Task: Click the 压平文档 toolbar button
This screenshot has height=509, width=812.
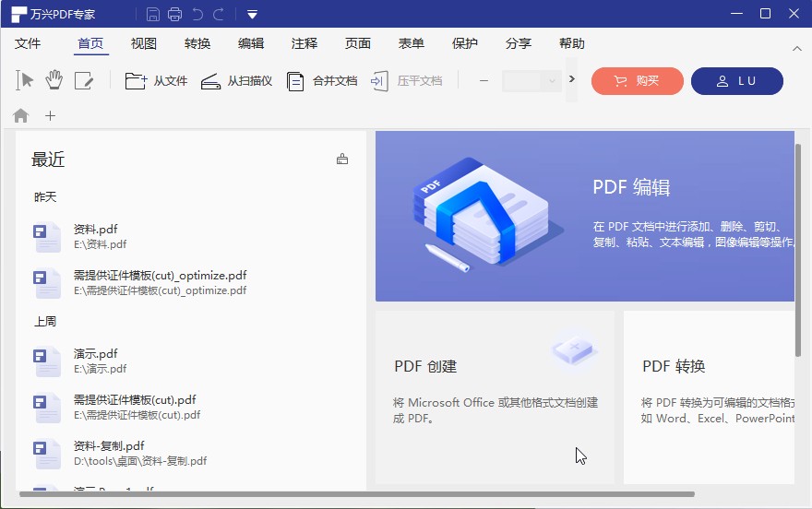Action: [407, 81]
